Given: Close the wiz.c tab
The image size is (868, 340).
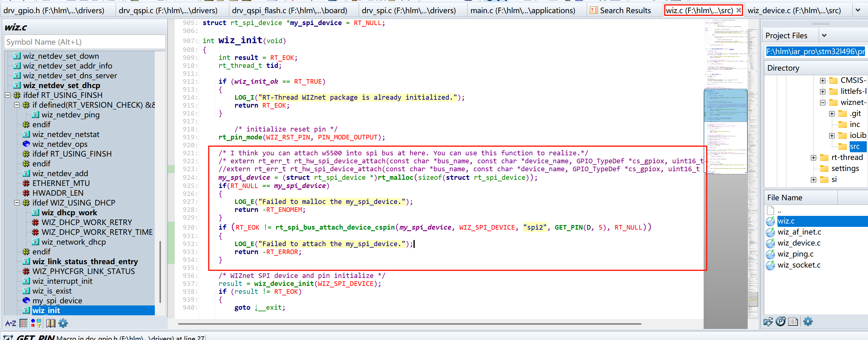Looking at the screenshot, I should (x=738, y=10).
